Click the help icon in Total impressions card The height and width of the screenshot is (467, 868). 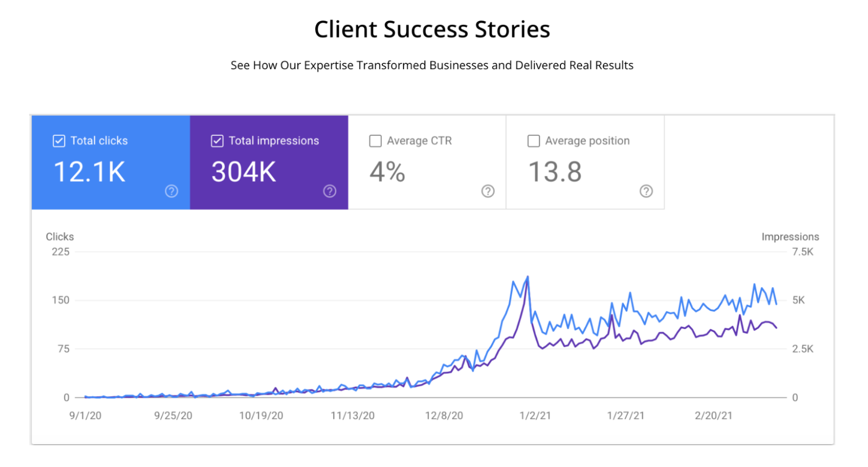pyautogui.click(x=329, y=191)
